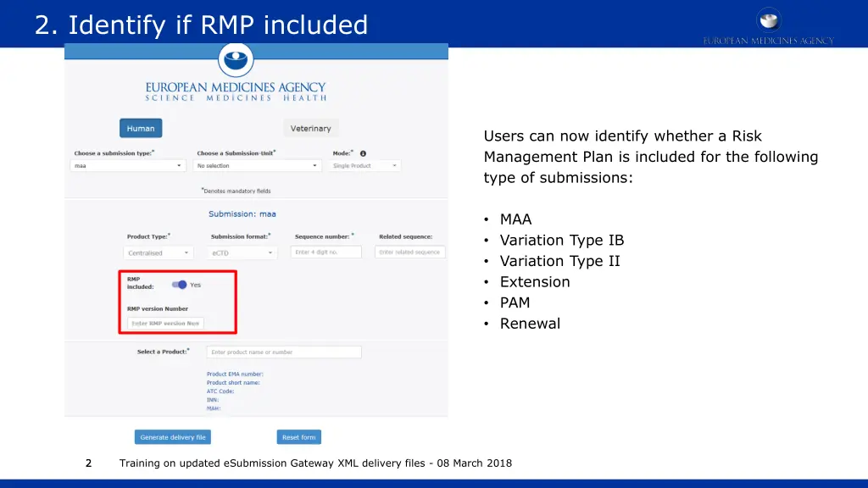
Task: Click the ATC Code label
Action: coord(220,391)
